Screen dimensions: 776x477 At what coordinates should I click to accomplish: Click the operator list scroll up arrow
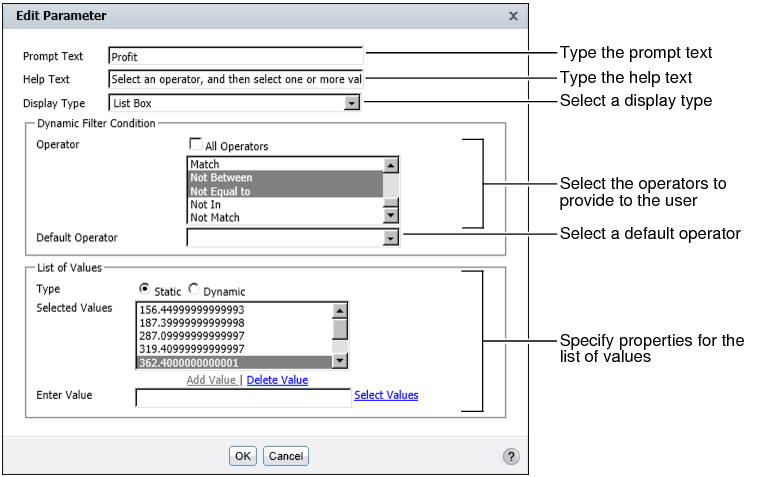pos(391,165)
